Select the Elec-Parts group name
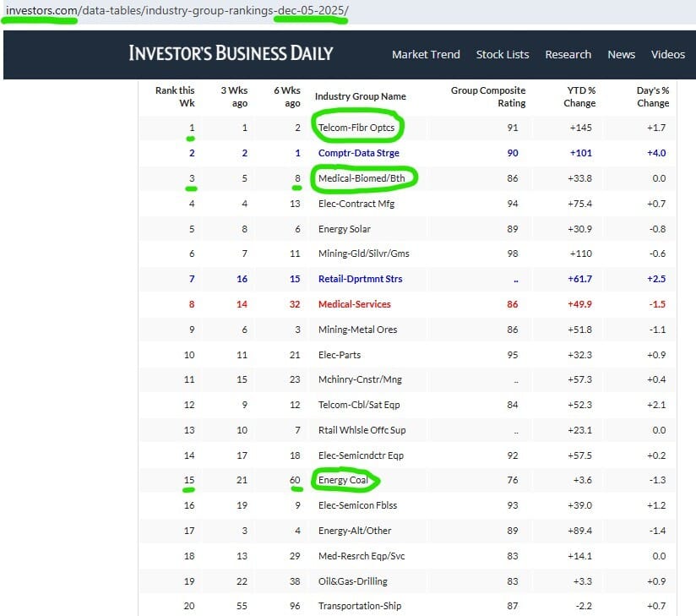Image resolution: width=696 pixels, height=616 pixels. coord(340,354)
